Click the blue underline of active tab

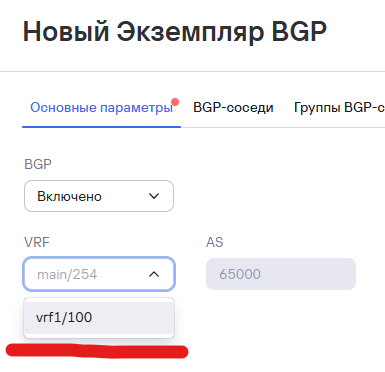(x=102, y=127)
